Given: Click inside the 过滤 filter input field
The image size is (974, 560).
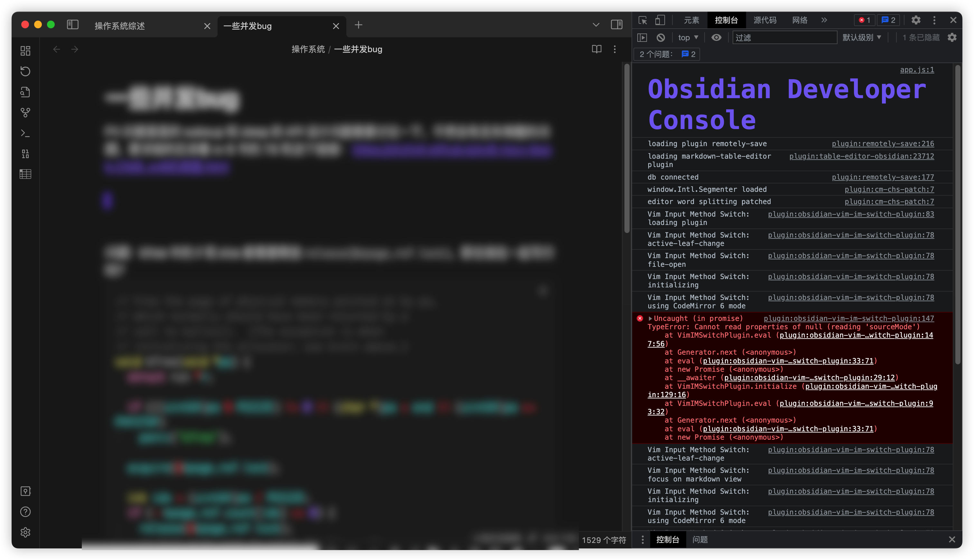Looking at the screenshot, I should 785,37.
